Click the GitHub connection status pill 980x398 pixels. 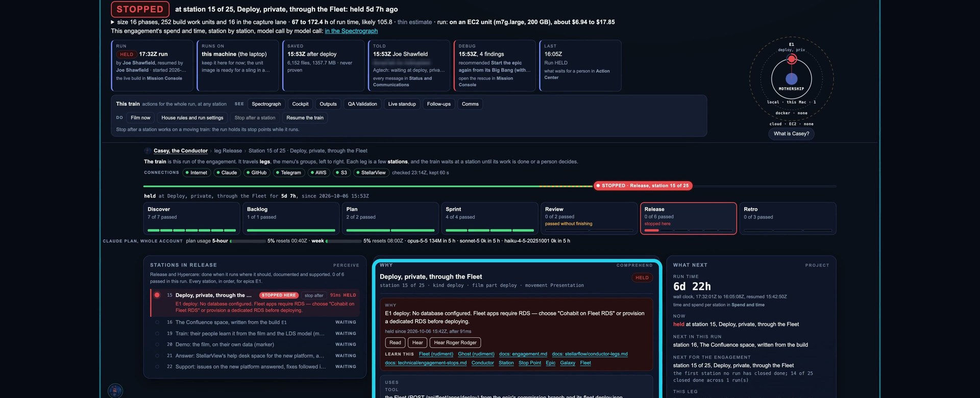[x=256, y=172]
